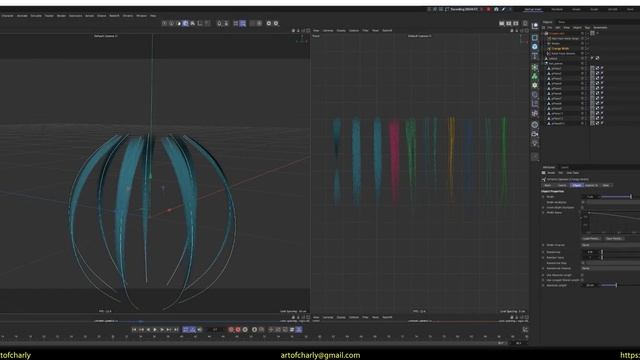This screenshot has height=360, width=640.
Task: Click the maximize toggle icon of left viewport
Action: 308,31
